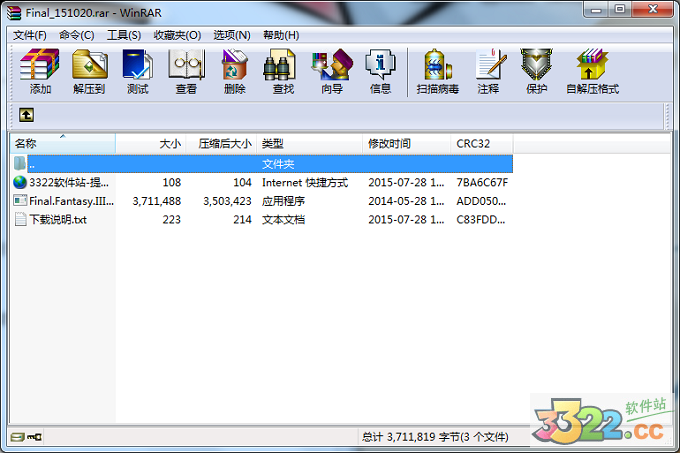The height and width of the screenshot is (453, 680).
Task: Open the 选项(N) menu
Action: (232, 35)
